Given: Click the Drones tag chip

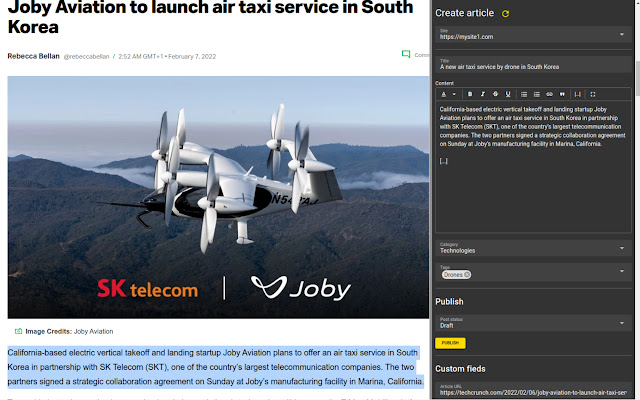Looking at the screenshot, I should click(x=456, y=275).
